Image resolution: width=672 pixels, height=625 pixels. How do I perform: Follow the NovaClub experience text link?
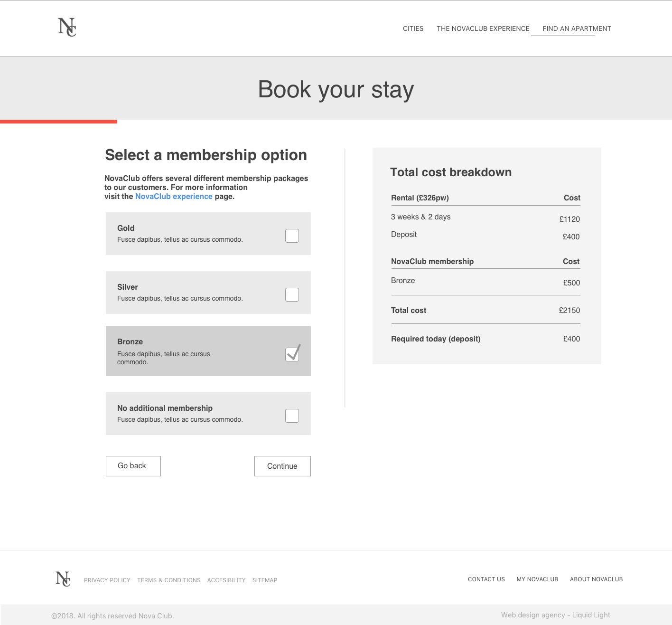(174, 197)
